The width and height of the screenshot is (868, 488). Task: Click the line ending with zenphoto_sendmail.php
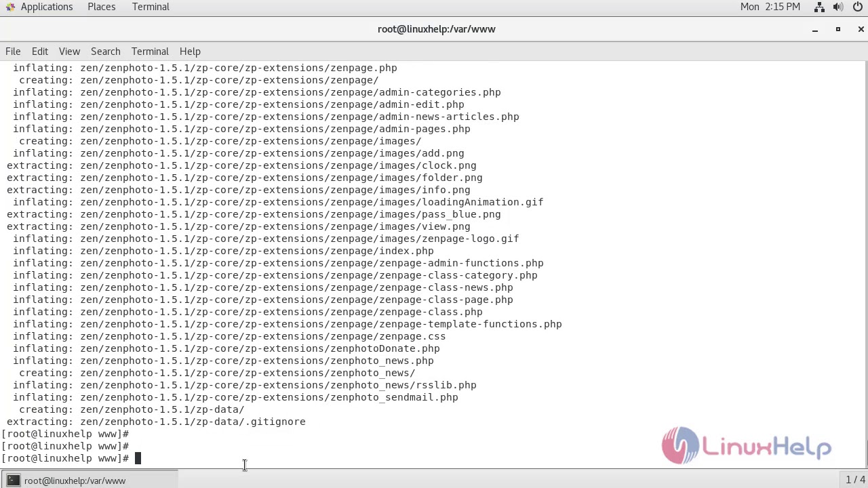pyautogui.click(x=235, y=397)
